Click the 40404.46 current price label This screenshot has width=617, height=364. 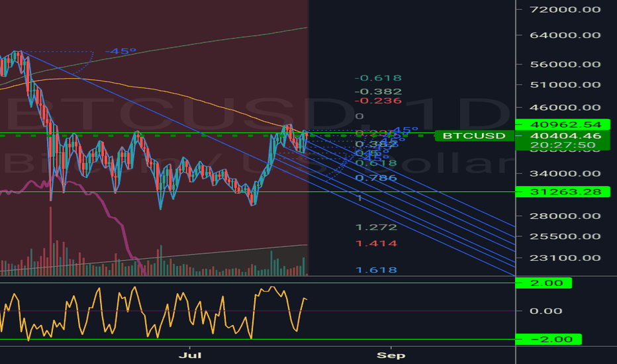coord(565,136)
